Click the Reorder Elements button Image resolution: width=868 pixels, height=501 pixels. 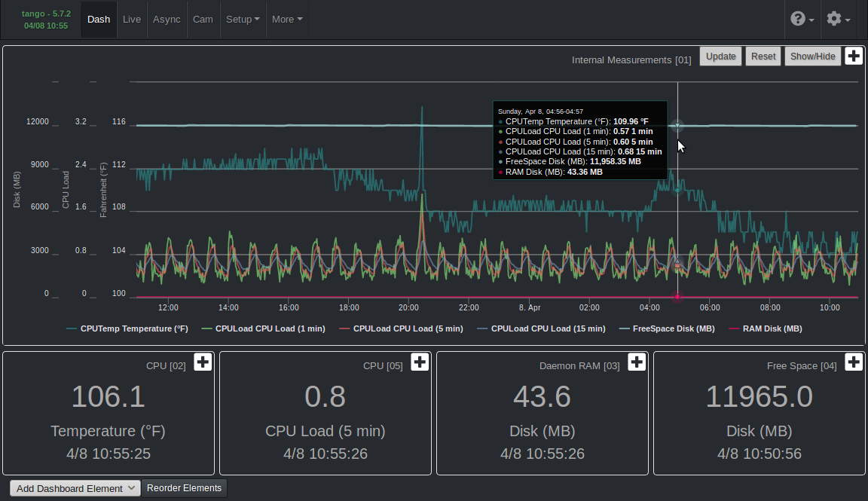[x=184, y=488]
